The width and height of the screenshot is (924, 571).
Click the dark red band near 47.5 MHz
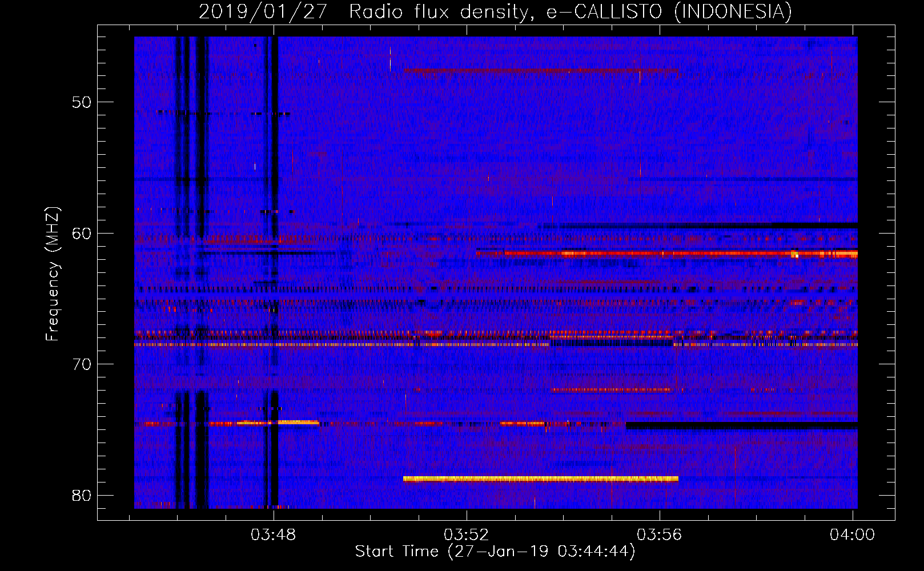coord(540,71)
